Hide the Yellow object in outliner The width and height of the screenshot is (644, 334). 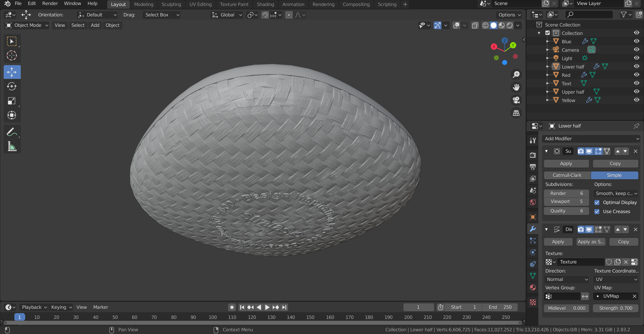(636, 100)
